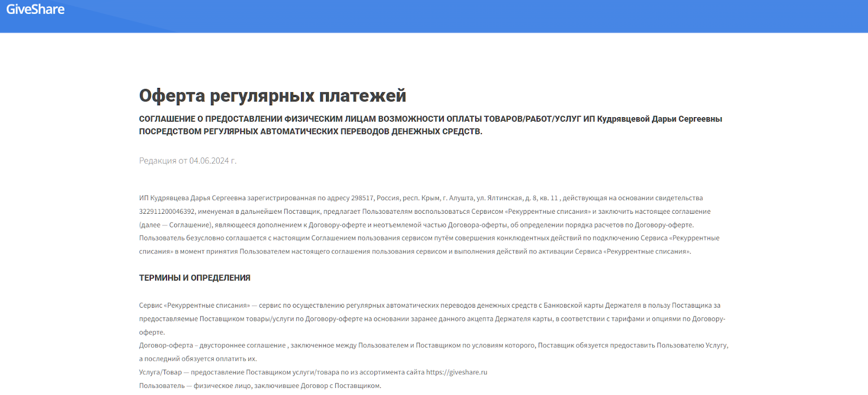
Task: Click the "Оферта регулярных платежей" page title
Action: (272, 95)
